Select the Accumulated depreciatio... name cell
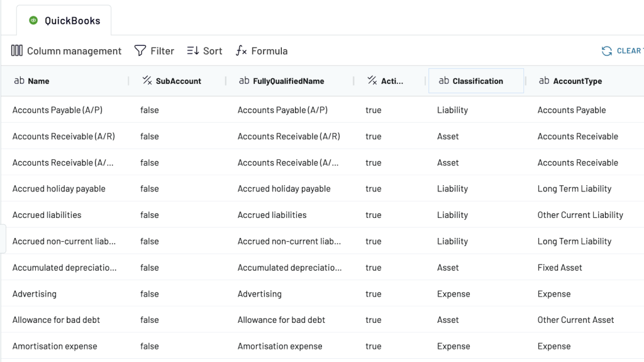Screen dimensions: 644x362 [x=65, y=268]
